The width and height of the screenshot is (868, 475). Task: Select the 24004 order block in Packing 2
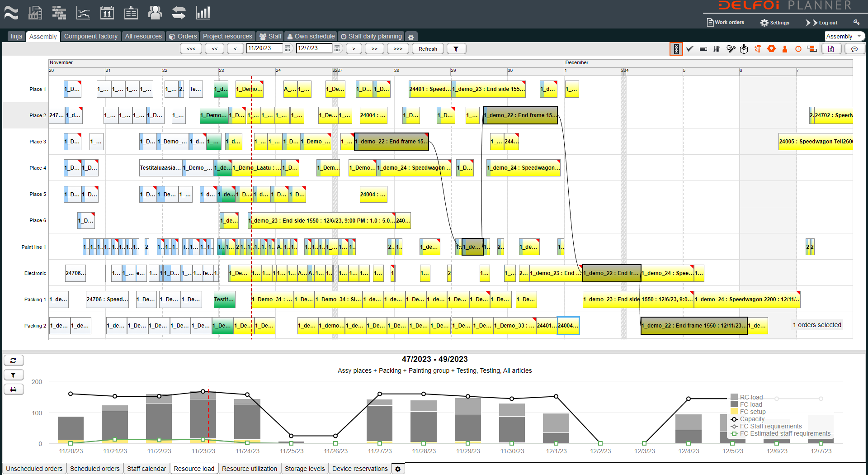(x=568, y=326)
